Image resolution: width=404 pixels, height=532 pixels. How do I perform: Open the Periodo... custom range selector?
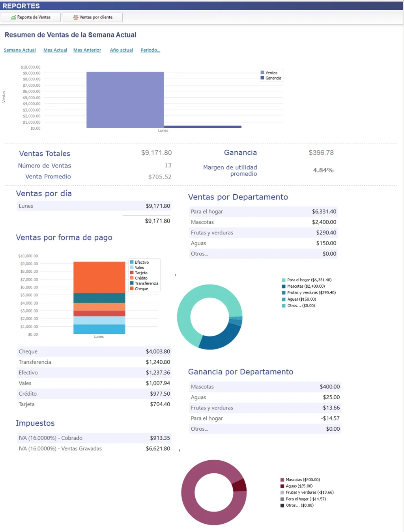pyautogui.click(x=150, y=50)
